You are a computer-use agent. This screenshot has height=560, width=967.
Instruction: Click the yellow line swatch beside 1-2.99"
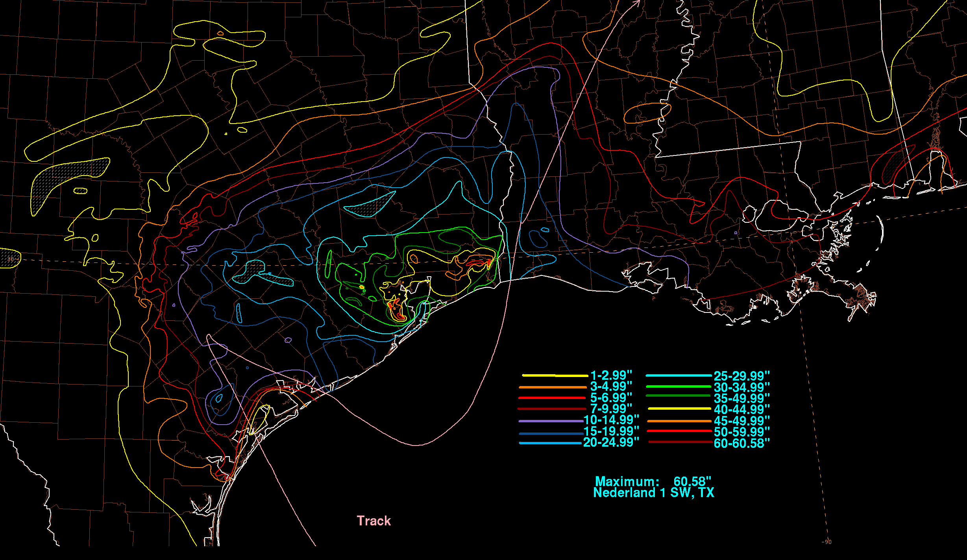[555, 375]
